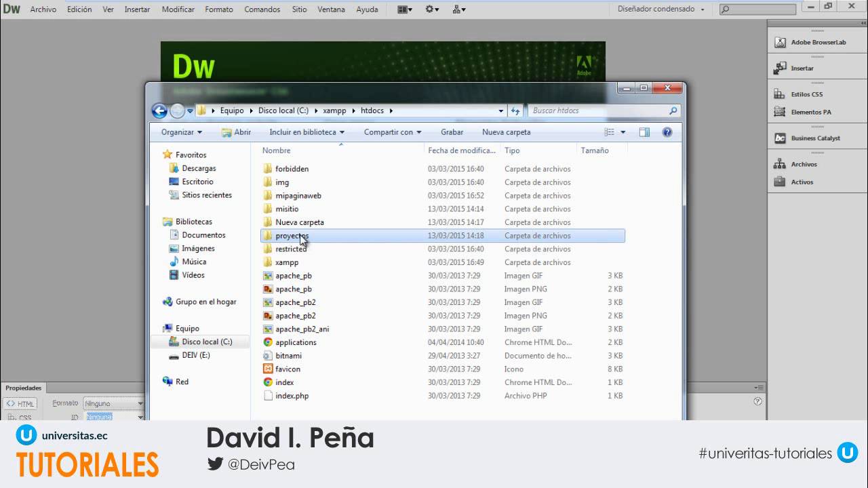Viewport: 868px width, 488px height.
Task: Click the Fecha de modificación column header
Action: pyautogui.click(x=462, y=150)
